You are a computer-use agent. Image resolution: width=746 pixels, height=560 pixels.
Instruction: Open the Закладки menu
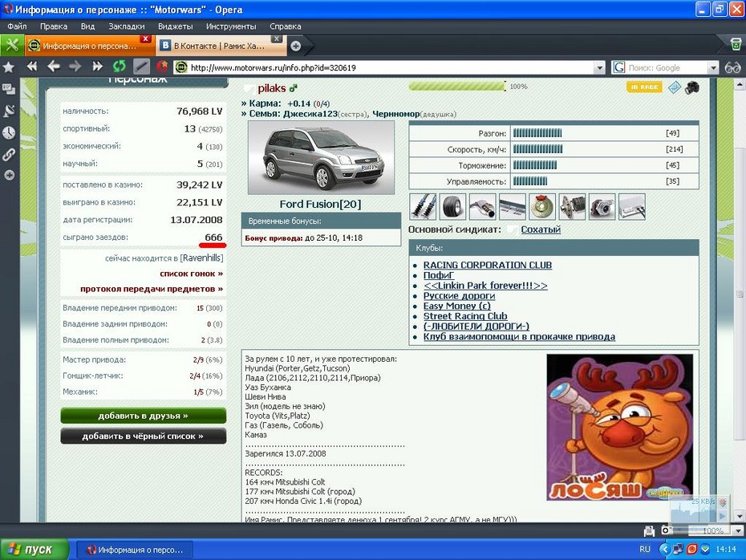click(x=127, y=26)
